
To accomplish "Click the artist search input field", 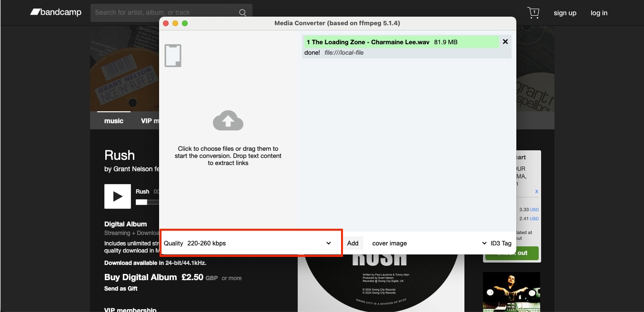I will tap(157, 12).
